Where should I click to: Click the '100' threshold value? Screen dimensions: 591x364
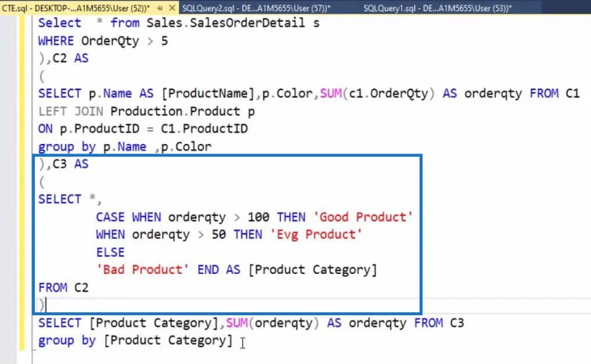pos(258,217)
